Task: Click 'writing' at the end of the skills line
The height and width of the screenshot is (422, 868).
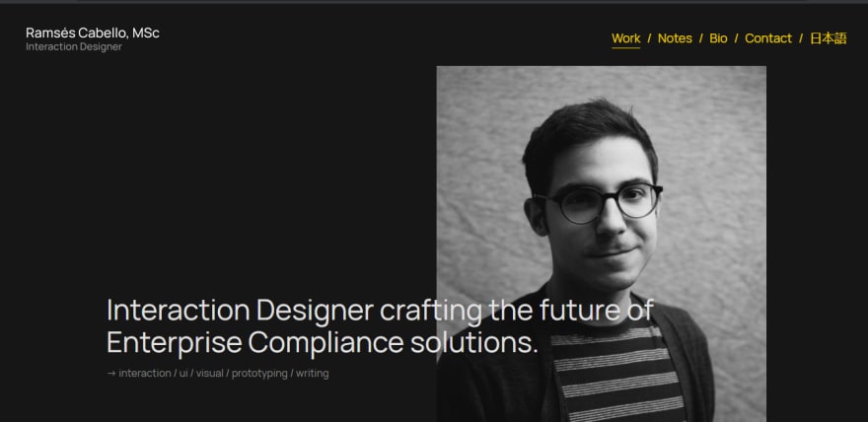Action: pyautogui.click(x=313, y=374)
